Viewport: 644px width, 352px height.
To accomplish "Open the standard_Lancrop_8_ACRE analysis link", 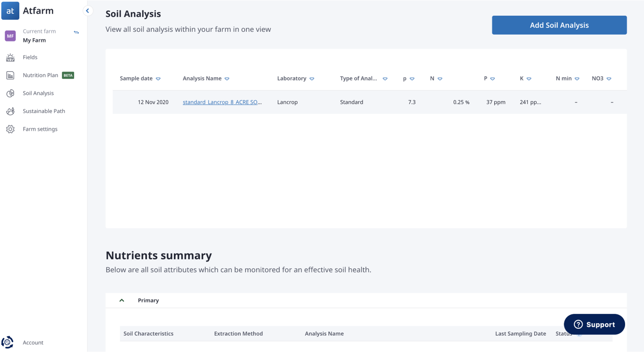I will point(222,102).
